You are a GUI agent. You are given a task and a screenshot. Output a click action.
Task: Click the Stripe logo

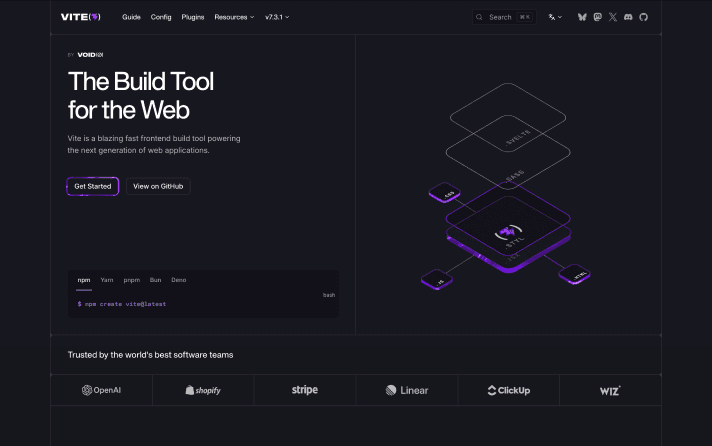[305, 390]
